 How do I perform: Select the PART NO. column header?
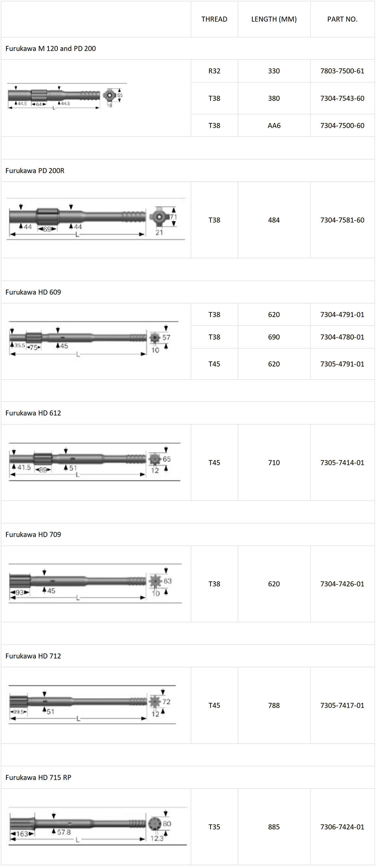point(342,19)
